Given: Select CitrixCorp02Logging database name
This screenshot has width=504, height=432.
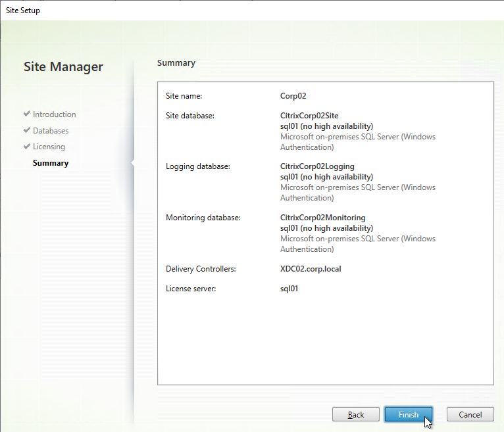Looking at the screenshot, I should [317, 166].
